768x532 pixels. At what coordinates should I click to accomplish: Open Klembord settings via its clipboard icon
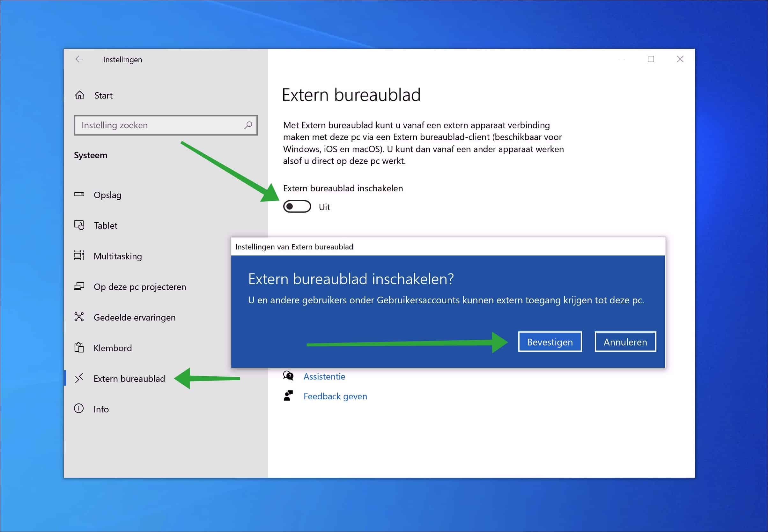(79, 348)
